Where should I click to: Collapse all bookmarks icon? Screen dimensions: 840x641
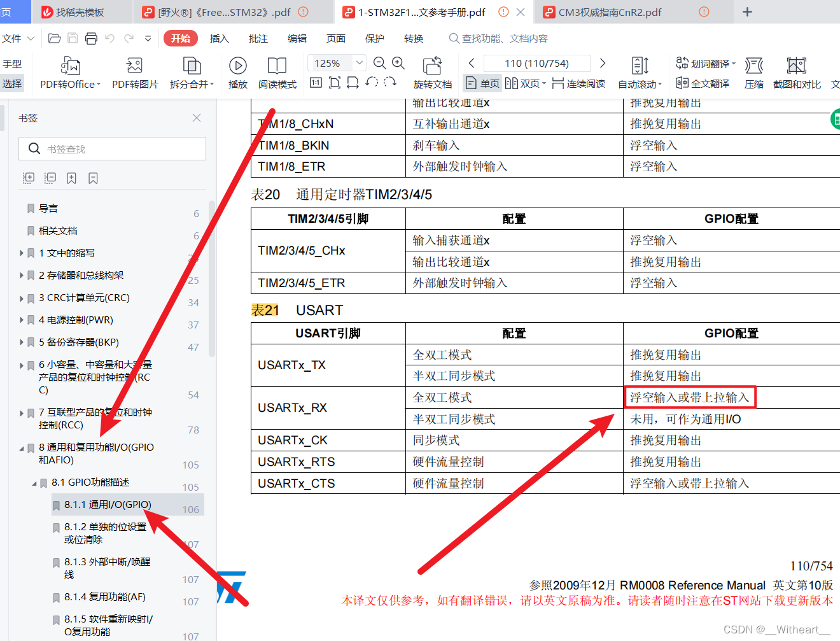(x=50, y=178)
